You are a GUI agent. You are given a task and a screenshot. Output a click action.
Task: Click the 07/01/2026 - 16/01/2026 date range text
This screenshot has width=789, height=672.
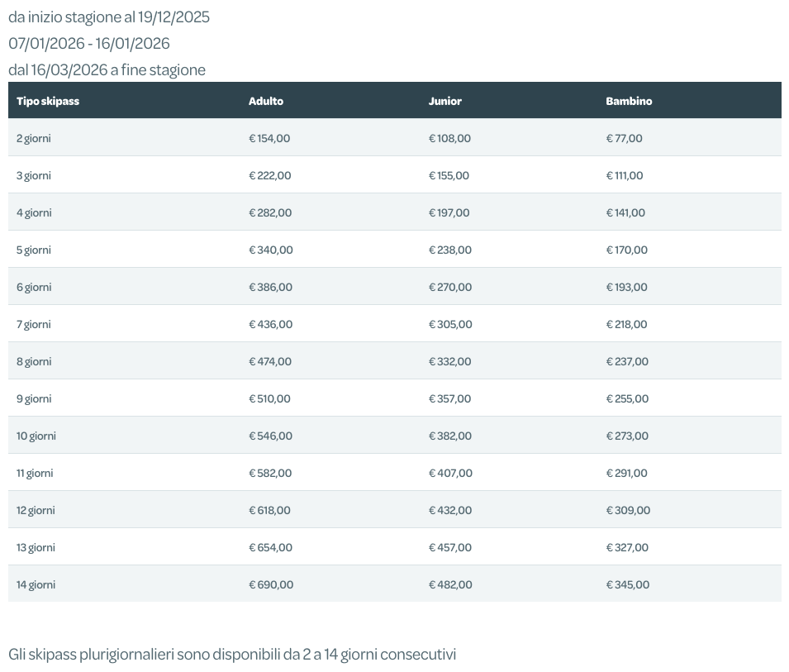89,43
